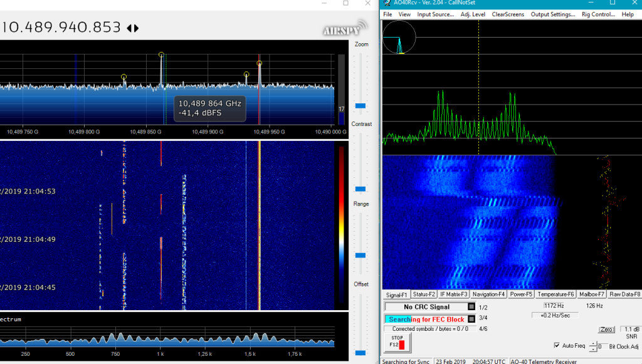Switch to the Navigation-F4 tab
This screenshot has width=642, height=364.
coord(488,294)
